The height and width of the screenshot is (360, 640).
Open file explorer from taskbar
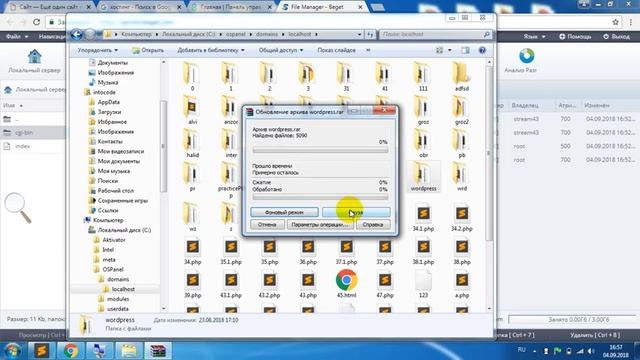pos(129,351)
